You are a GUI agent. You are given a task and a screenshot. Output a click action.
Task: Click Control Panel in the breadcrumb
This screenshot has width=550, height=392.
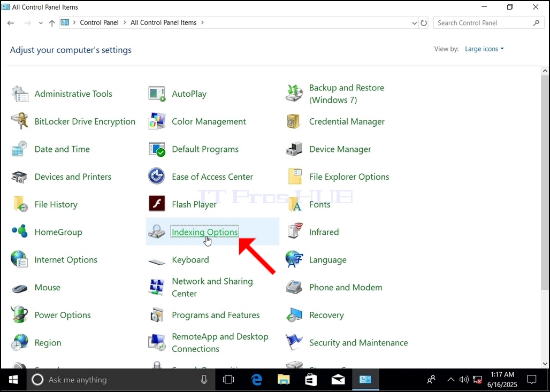point(100,22)
